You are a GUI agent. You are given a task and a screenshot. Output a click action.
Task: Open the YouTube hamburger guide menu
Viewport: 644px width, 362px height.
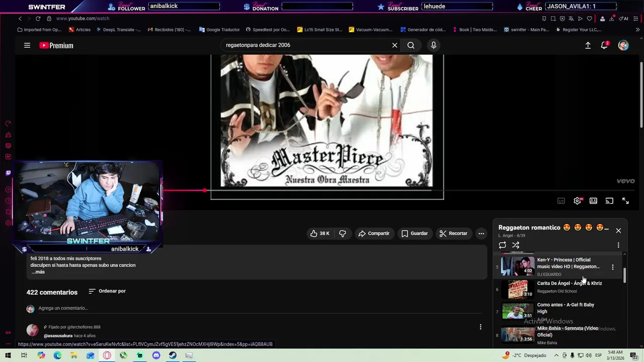(x=27, y=45)
